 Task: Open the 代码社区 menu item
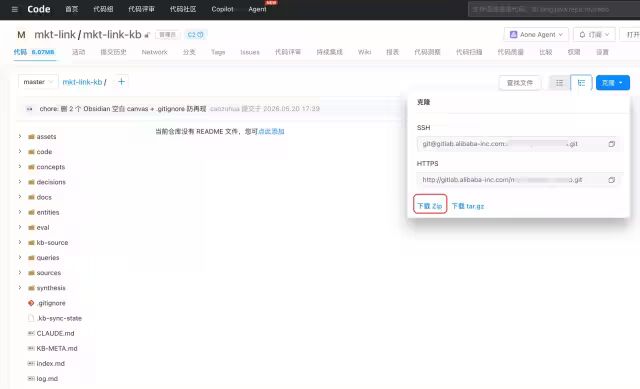click(x=183, y=9)
